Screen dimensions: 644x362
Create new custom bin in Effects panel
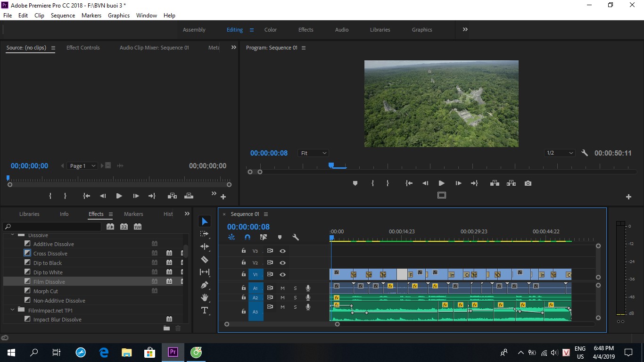coord(166,328)
